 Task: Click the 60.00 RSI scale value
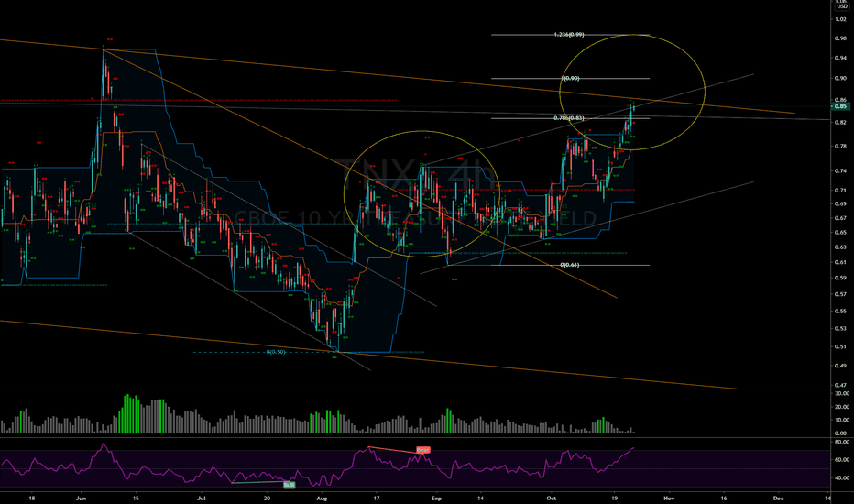tap(841, 460)
